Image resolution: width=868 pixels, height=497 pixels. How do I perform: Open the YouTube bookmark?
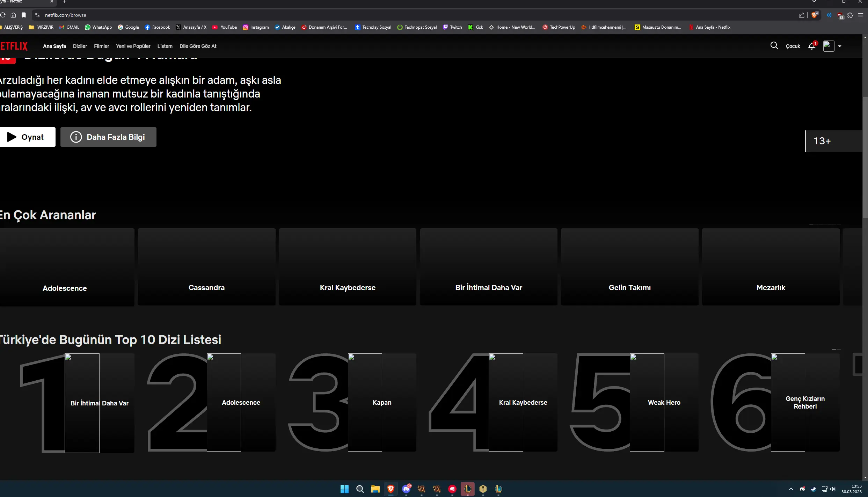point(225,27)
